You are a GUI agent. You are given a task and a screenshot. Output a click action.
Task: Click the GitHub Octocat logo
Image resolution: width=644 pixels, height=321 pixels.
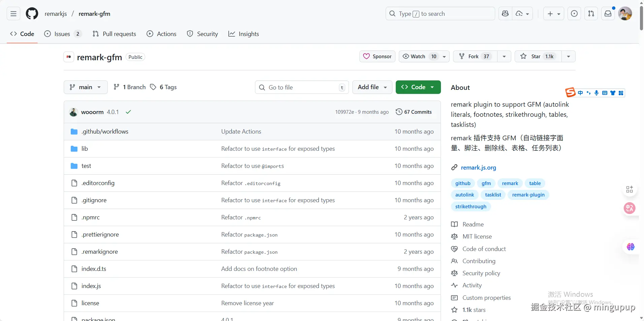click(32, 14)
